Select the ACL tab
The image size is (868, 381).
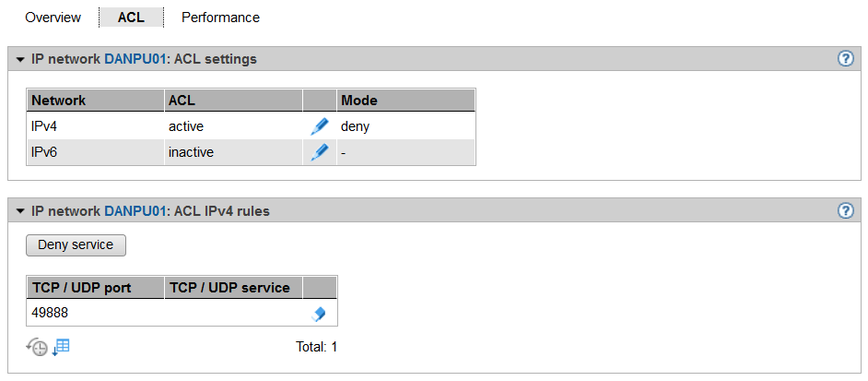click(131, 18)
